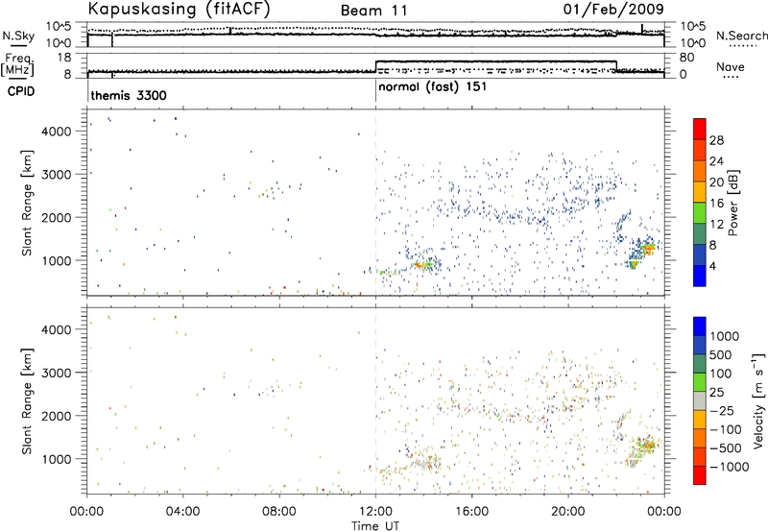Click the '80' tick on Nave axis
This screenshot has width=768, height=532.
pyautogui.click(x=686, y=58)
